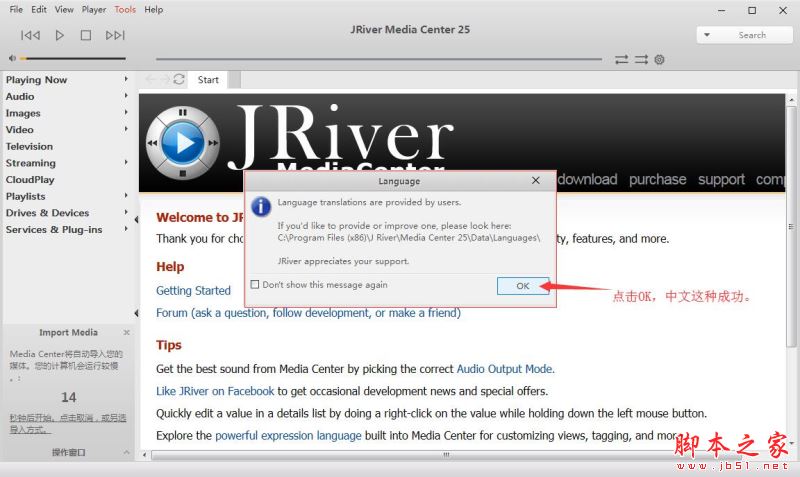This screenshot has width=800, height=477.
Task: Select CloudPlay in the sidebar
Action: point(30,180)
